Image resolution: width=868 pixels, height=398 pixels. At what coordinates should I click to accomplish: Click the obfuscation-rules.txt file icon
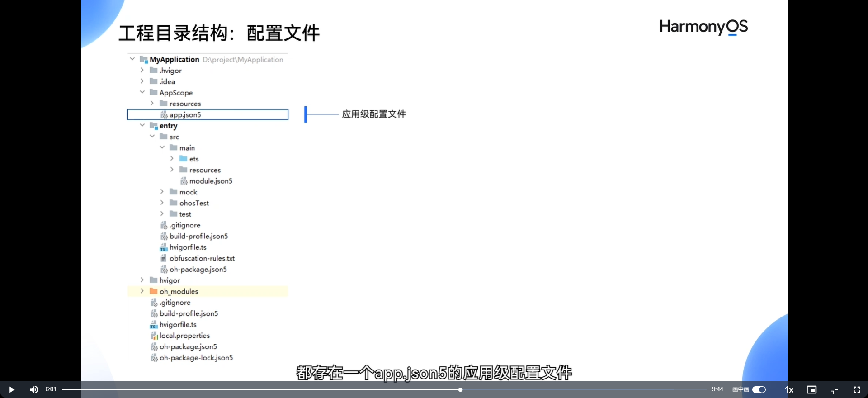point(164,258)
